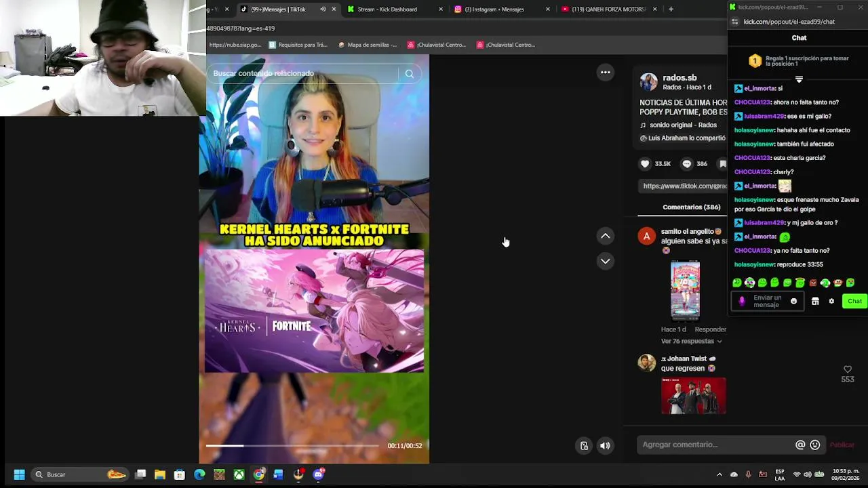868x488 pixels.
Task: Click Kick popout site info icon
Action: tap(734, 22)
